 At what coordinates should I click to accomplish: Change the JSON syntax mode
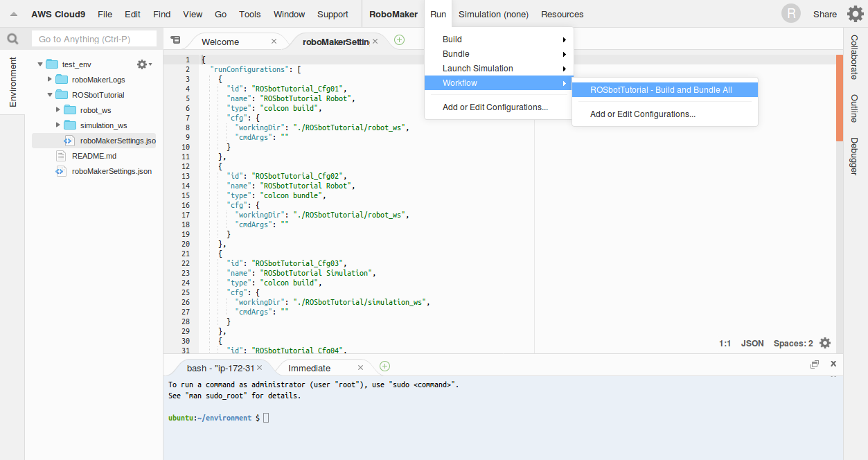click(x=752, y=343)
